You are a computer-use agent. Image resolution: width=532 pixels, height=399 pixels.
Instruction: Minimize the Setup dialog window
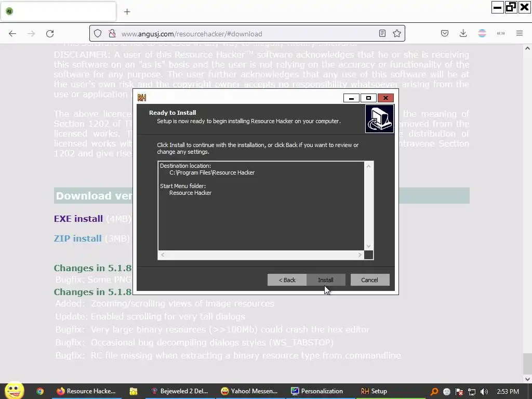[352, 98]
